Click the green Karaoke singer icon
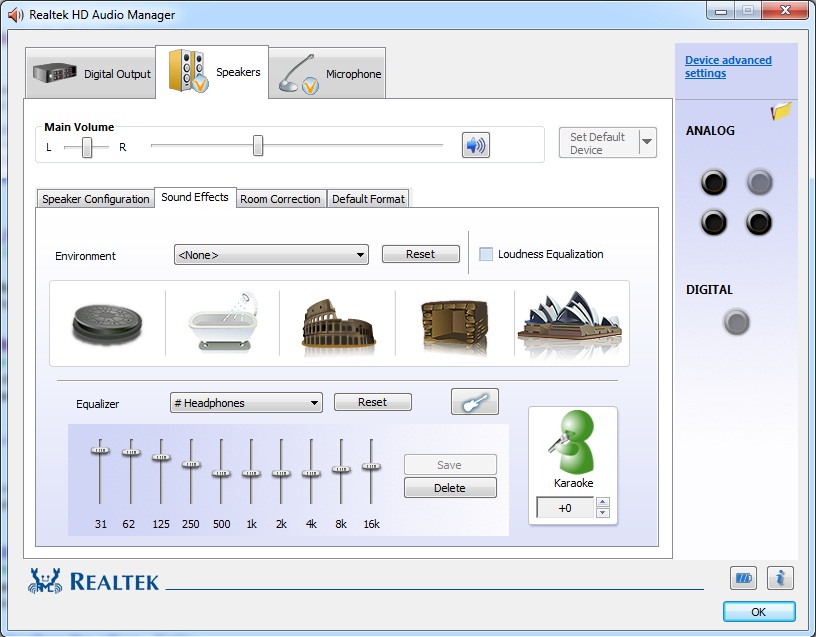Image resolution: width=816 pixels, height=637 pixels. coord(573,442)
